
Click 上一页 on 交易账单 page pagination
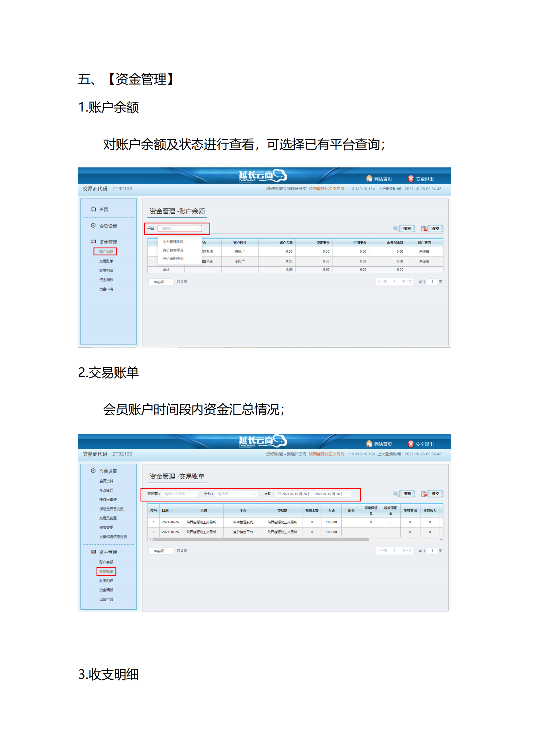click(382, 550)
